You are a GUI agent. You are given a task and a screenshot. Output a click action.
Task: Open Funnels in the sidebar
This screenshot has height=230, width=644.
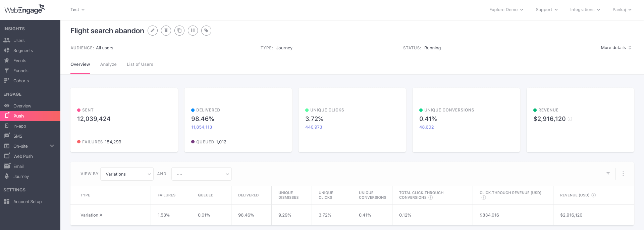coord(21,71)
